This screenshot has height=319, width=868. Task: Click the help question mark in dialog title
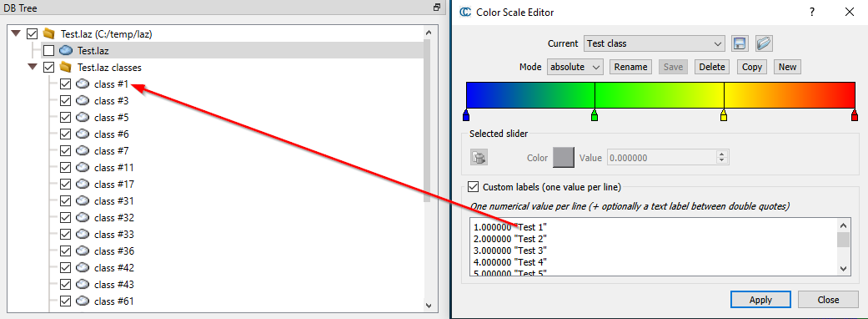[x=812, y=12]
